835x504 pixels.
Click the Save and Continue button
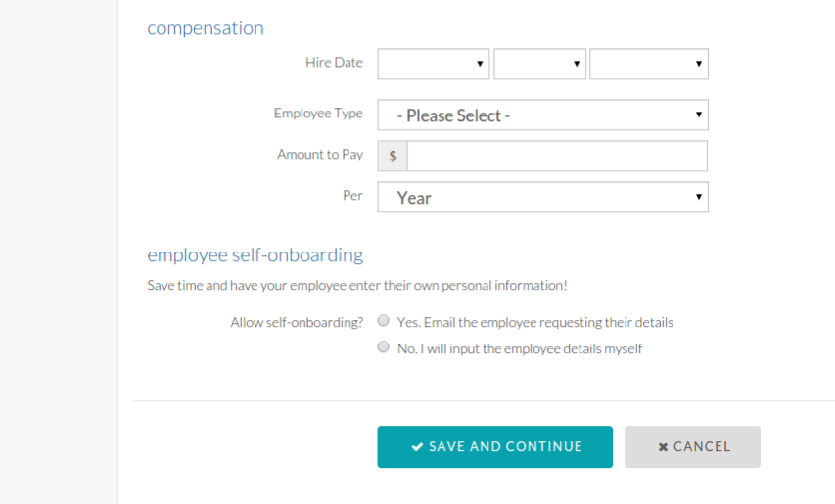(x=494, y=446)
